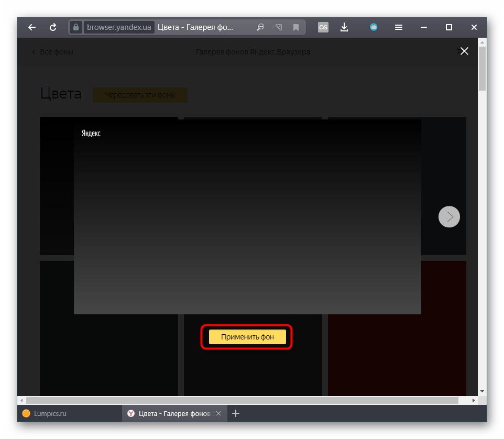Viewport: 504px width, 439px height.
Task: Click the browser.yandex.ua address field
Action: point(118,27)
